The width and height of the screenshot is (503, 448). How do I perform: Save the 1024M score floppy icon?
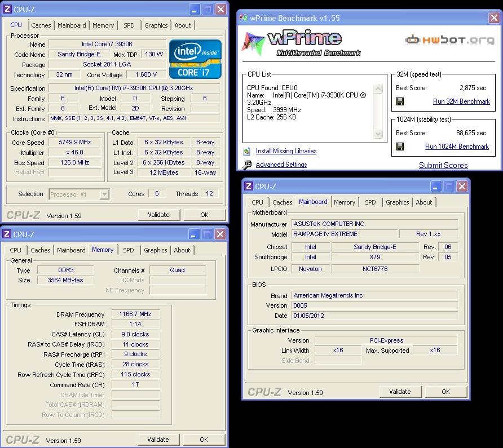[400, 147]
